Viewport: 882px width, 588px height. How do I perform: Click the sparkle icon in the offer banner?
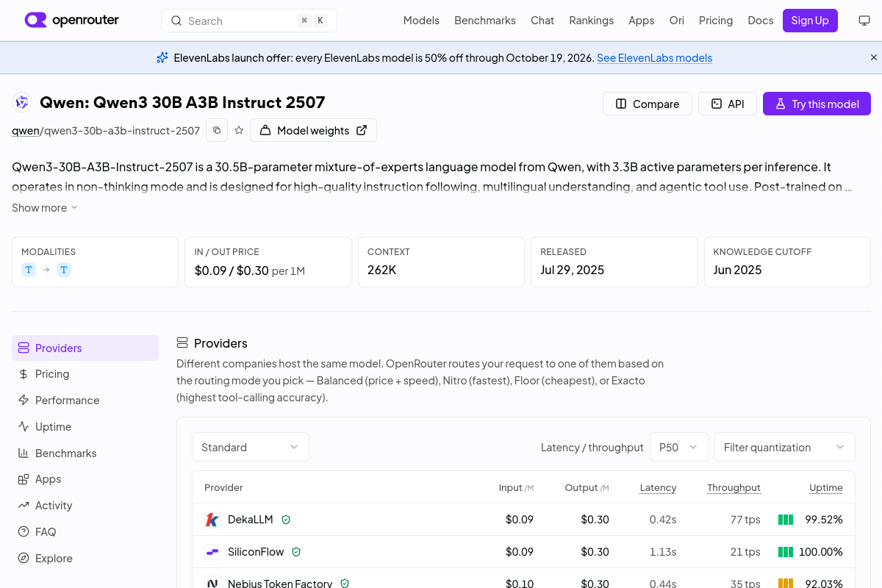click(x=162, y=57)
